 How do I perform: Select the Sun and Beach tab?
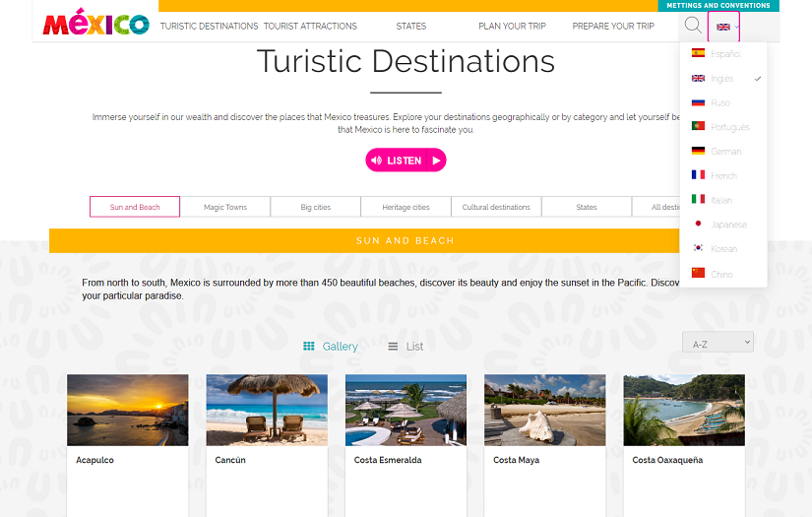(135, 207)
